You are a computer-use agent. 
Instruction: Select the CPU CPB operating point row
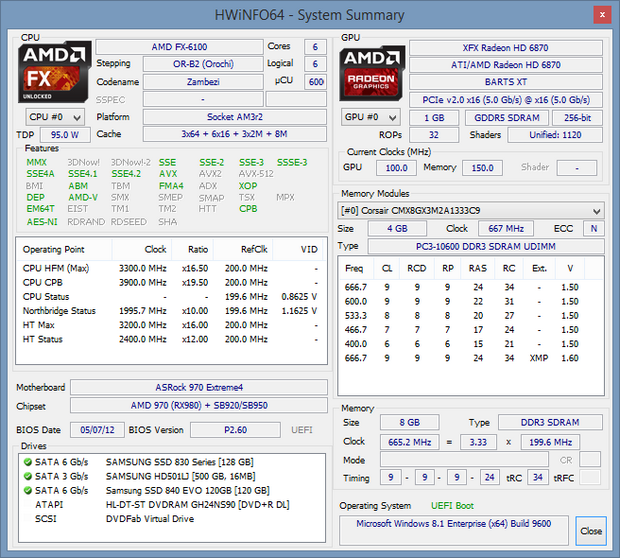(171, 283)
